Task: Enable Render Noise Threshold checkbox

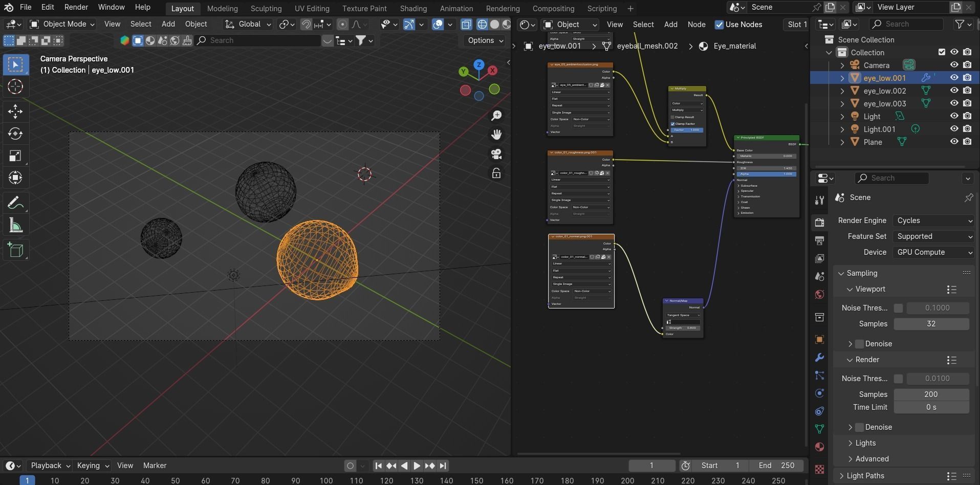Action: click(x=898, y=379)
